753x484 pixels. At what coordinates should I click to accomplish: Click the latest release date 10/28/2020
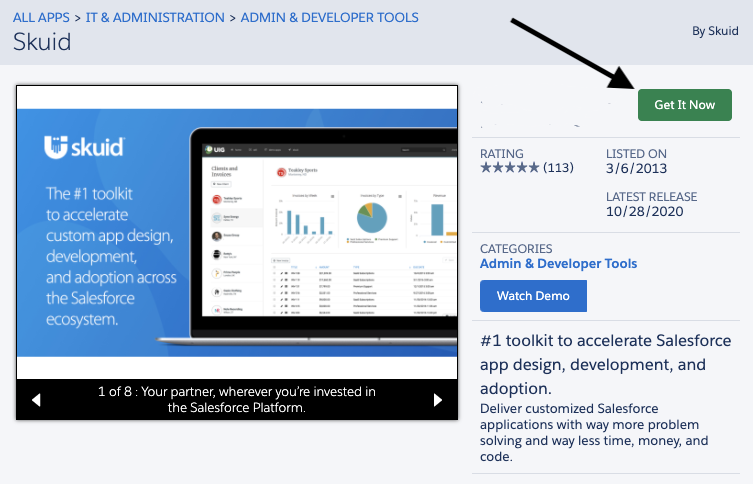coord(646,212)
